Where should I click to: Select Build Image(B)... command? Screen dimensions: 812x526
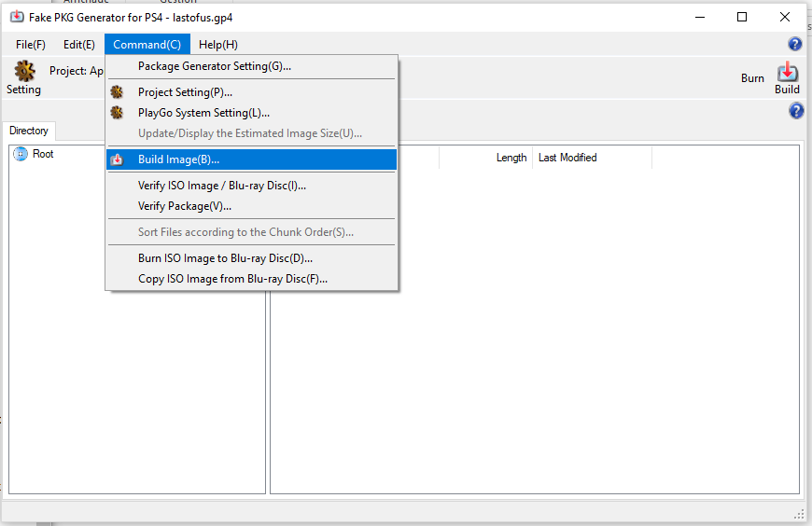point(252,159)
